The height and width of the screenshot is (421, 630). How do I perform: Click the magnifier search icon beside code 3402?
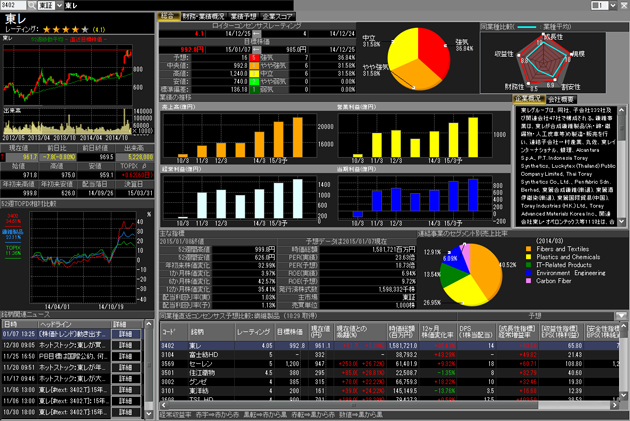tap(31, 5)
